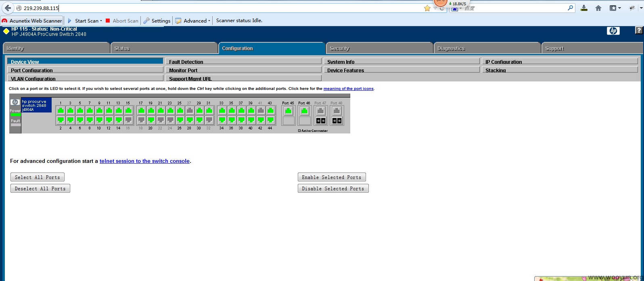This screenshot has width=644, height=281.
Task: Open Device Features submenu
Action: point(401,70)
